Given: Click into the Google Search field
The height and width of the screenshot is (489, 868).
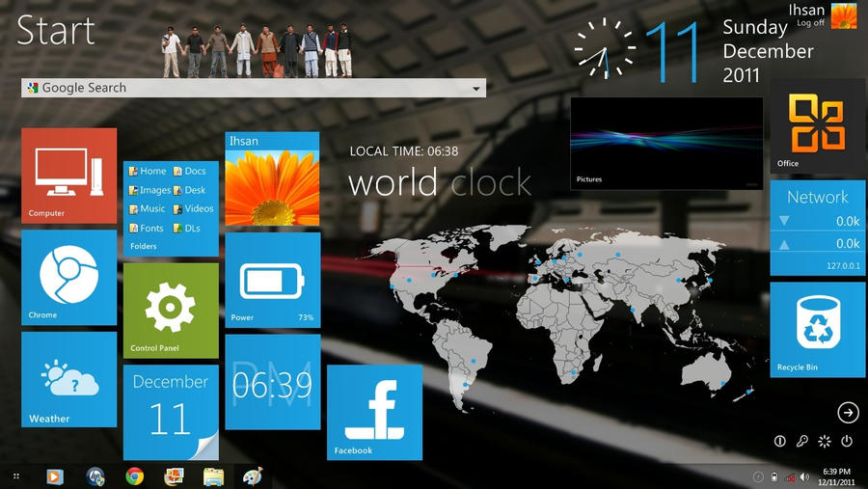Looking at the screenshot, I should (x=254, y=88).
